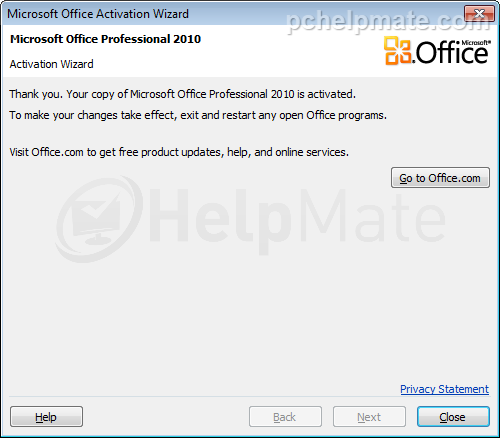Click the grayed-out Next button
The image size is (500, 438).
[x=369, y=416]
